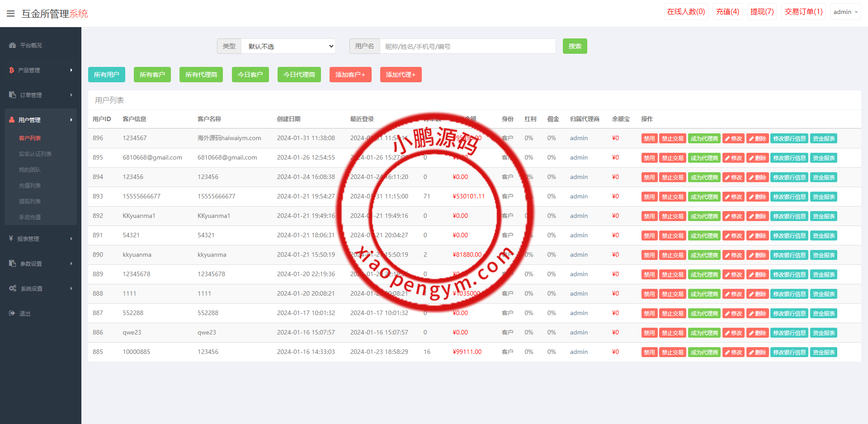The width and height of the screenshot is (868, 424).
Task: Click 修改 pencil button for user 885
Action: point(734,353)
